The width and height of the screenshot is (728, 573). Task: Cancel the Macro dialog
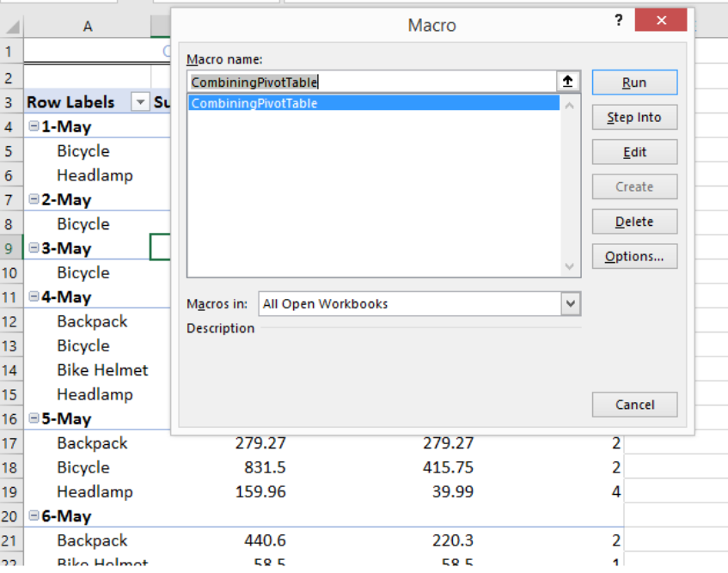(x=634, y=405)
